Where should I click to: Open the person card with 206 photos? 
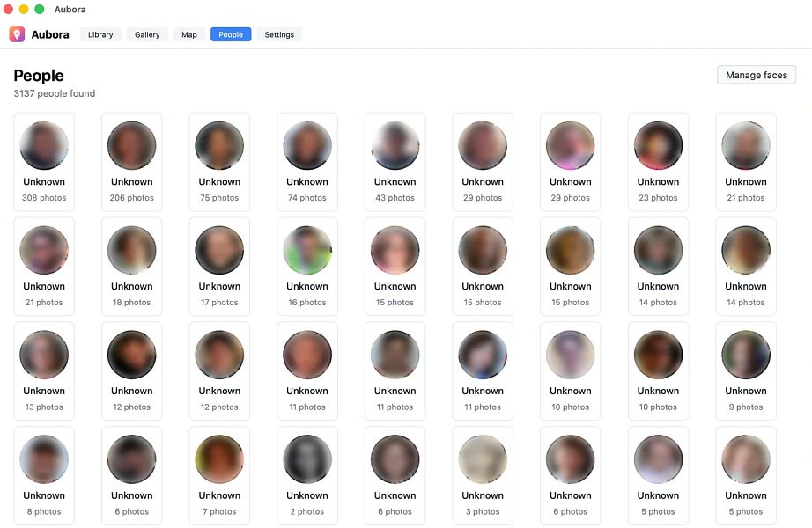click(131, 162)
